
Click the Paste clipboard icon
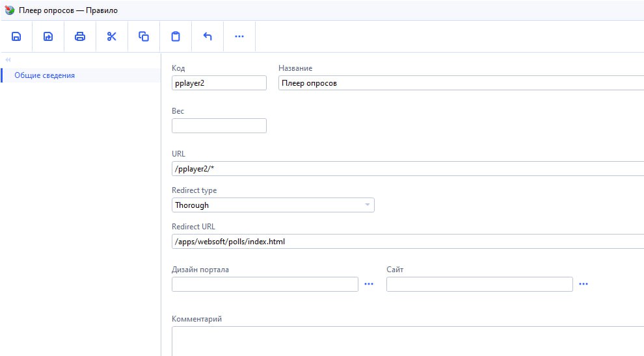click(176, 36)
